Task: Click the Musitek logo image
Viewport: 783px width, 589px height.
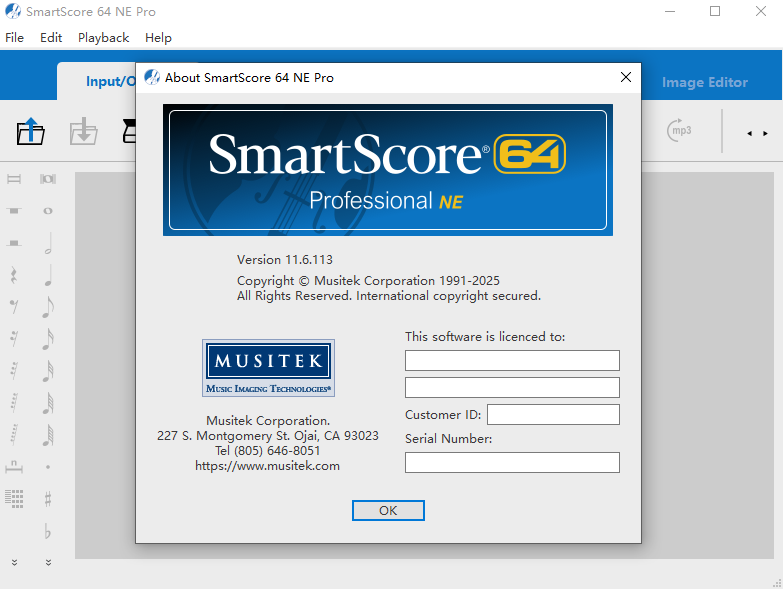Action: coord(268,368)
